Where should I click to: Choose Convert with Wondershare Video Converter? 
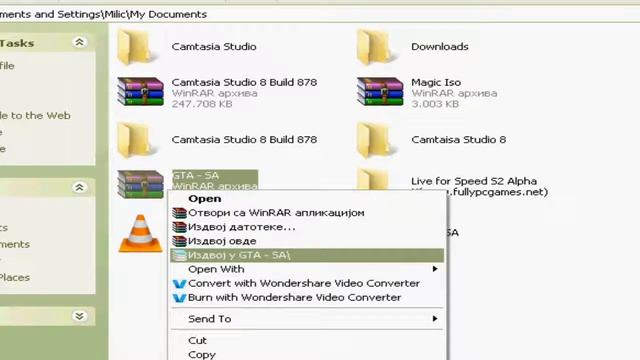[x=307, y=283]
